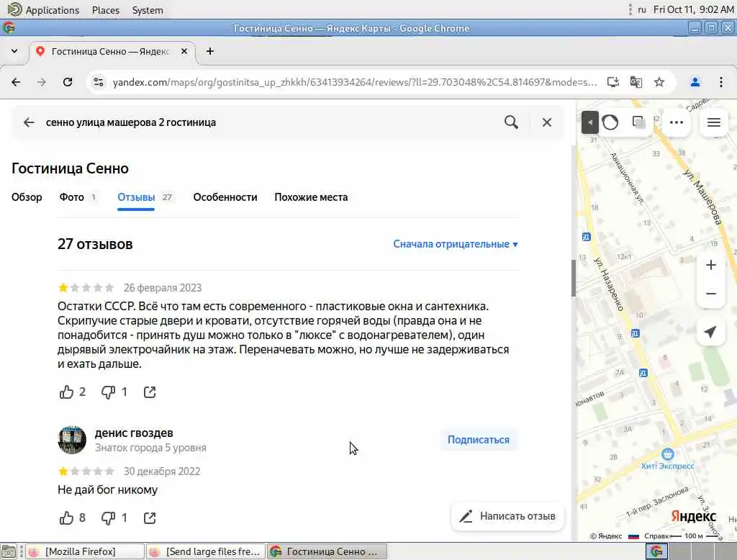Click the date 30 декабря 2022

point(162,471)
